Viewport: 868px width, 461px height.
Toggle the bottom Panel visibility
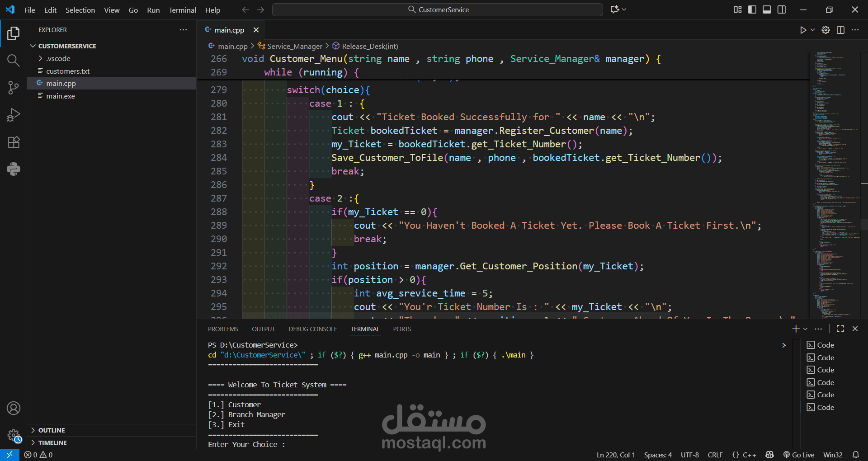point(767,9)
